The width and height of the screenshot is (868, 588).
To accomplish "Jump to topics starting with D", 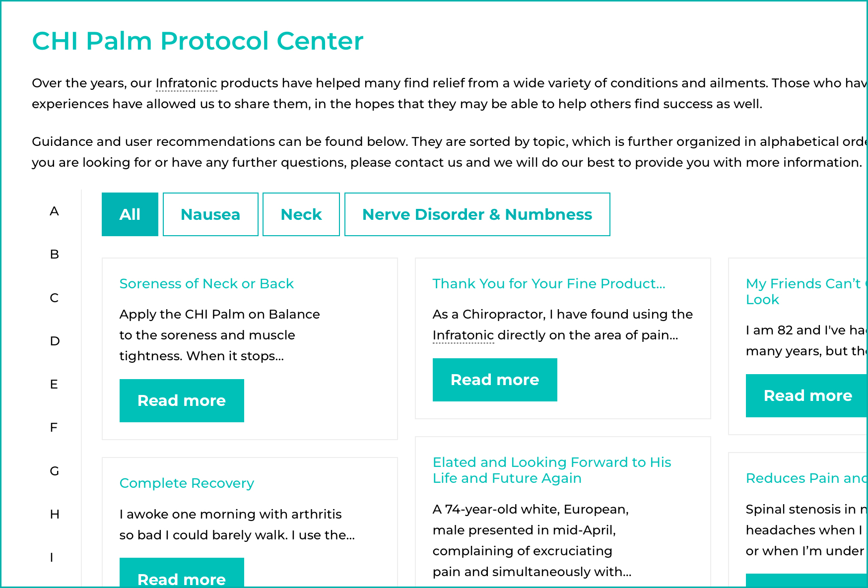I will point(54,341).
